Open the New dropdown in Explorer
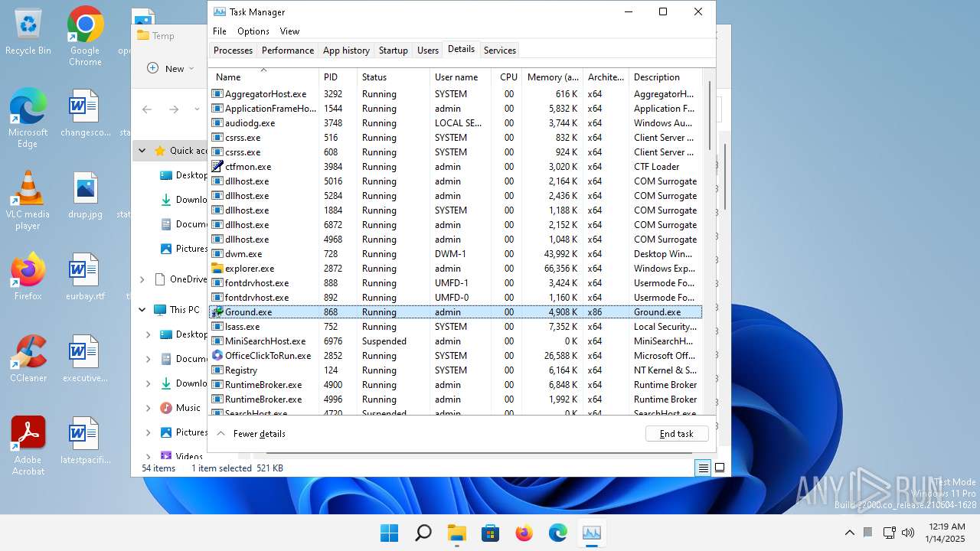 (x=170, y=68)
